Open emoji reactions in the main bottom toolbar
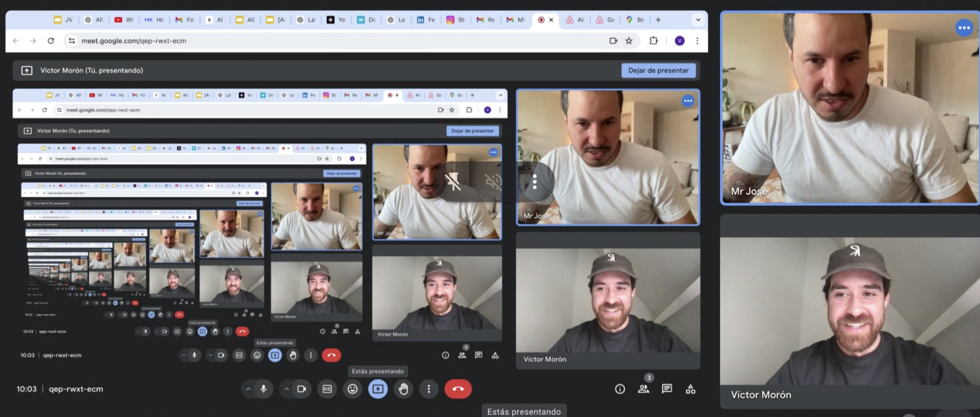The height and width of the screenshot is (417, 980). [352, 389]
